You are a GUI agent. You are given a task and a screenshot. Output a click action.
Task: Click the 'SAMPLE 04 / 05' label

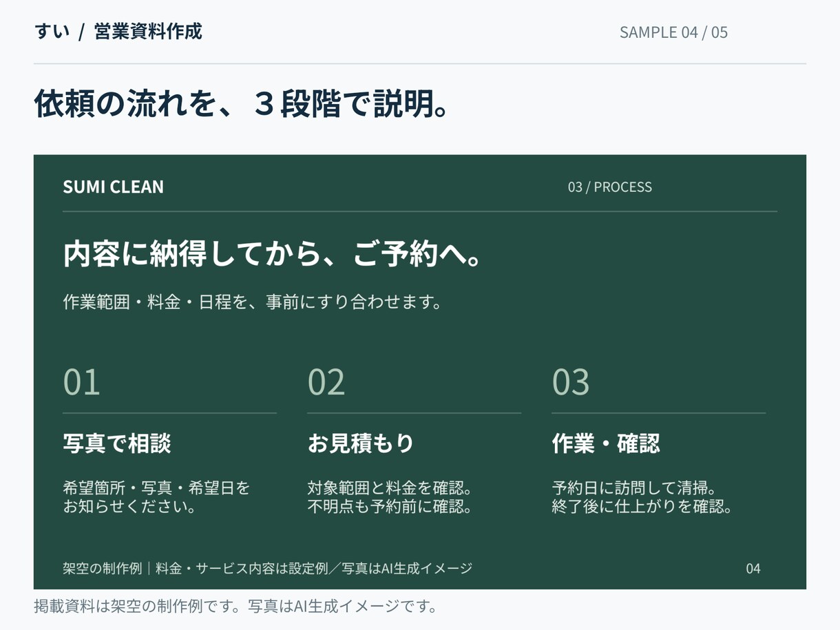(x=673, y=32)
